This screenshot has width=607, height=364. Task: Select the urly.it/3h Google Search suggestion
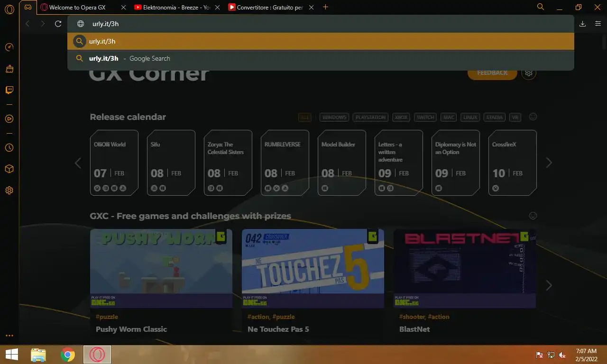[x=321, y=58]
